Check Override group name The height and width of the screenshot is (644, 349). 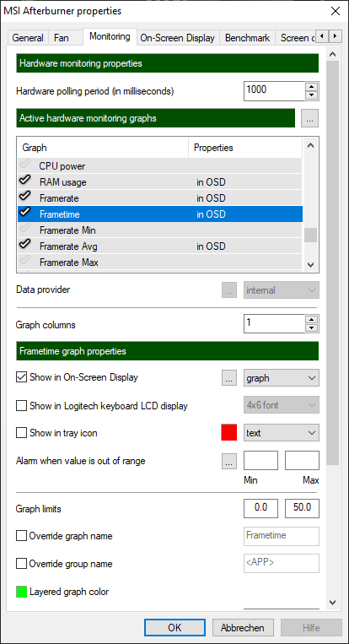(21, 564)
